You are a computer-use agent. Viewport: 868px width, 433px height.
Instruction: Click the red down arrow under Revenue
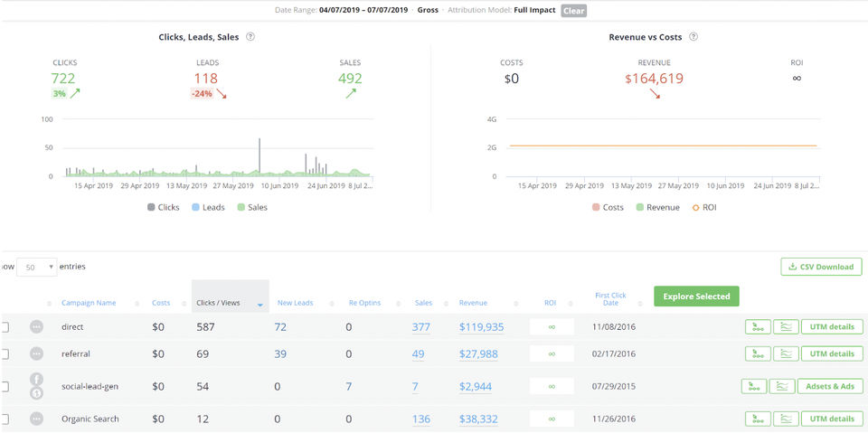[x=655, y=94]
